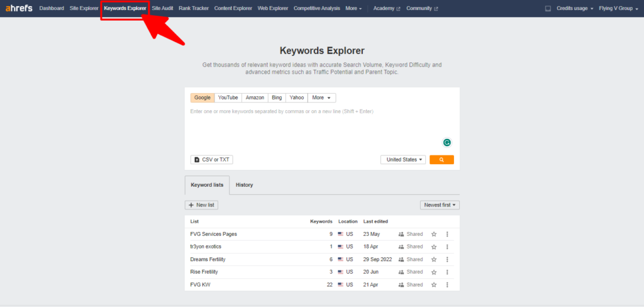Image resolution: width=644 pixels, height=307 pixels.
Task: Click the 22 keywords count
Action: pyautogui.click(x=330, y=285)
